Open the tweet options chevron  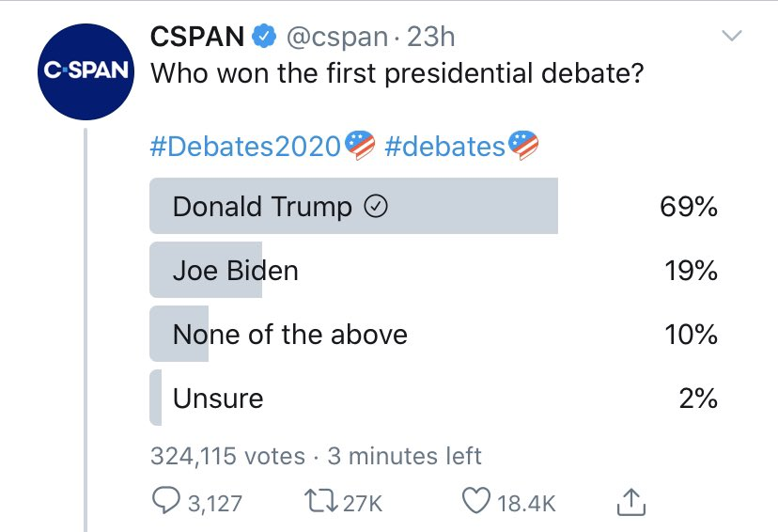pos(730,37)
